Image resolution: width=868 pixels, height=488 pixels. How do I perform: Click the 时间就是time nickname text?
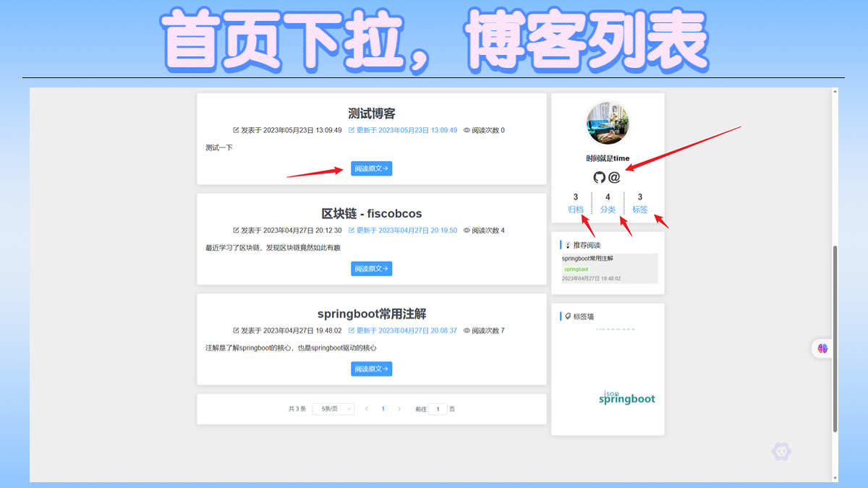click(x=608, y=158)
